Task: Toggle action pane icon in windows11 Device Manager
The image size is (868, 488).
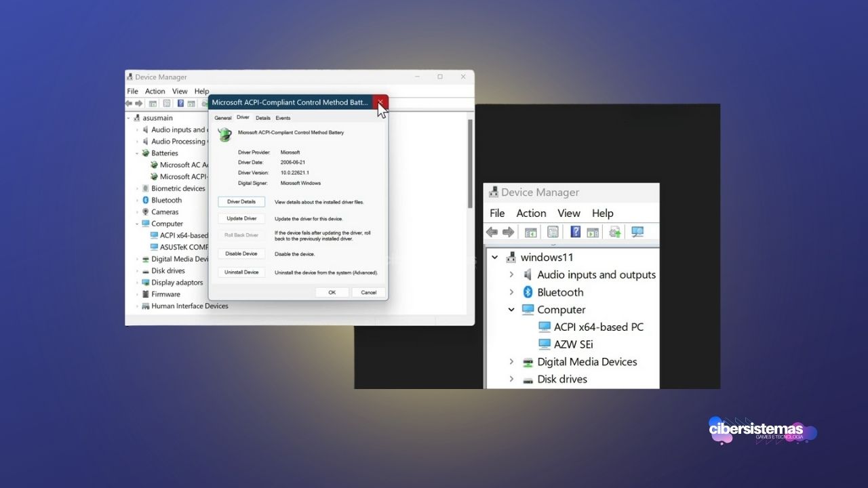Action: click(593, 232)
